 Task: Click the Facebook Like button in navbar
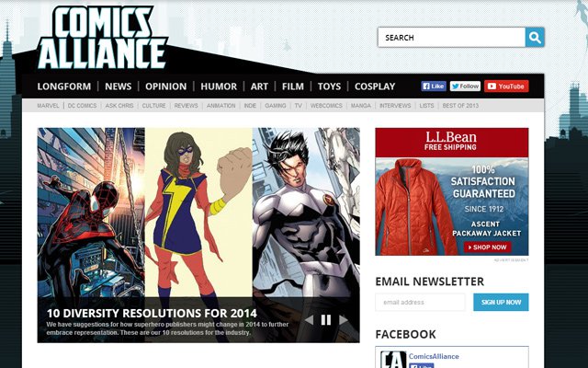[434, 86]
